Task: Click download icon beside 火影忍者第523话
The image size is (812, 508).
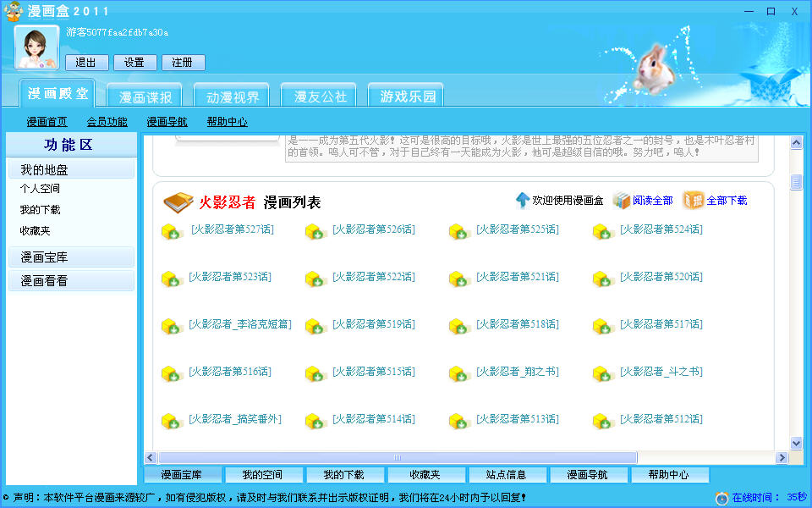Action: [172, 279]
